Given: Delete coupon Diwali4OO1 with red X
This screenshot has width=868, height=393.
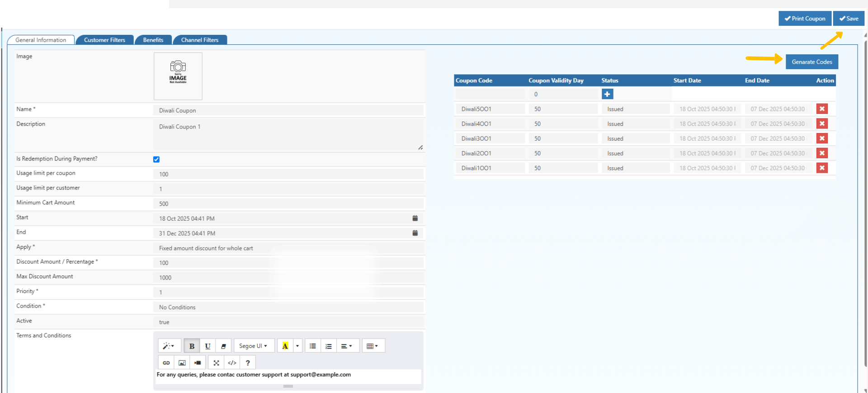Looking at the screenshot, I should click(822, 123).
